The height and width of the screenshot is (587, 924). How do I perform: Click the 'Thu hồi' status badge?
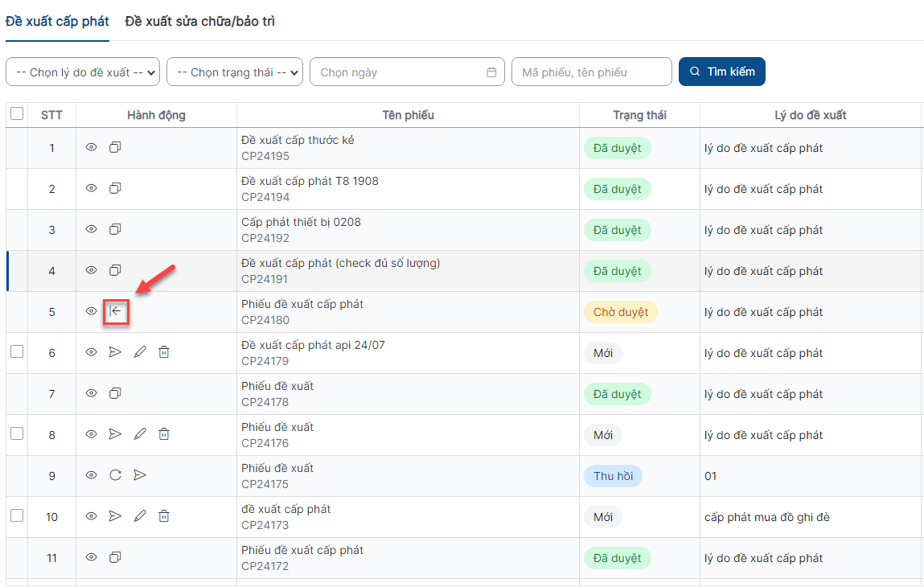pyautogui.click(x=613, y=475)
